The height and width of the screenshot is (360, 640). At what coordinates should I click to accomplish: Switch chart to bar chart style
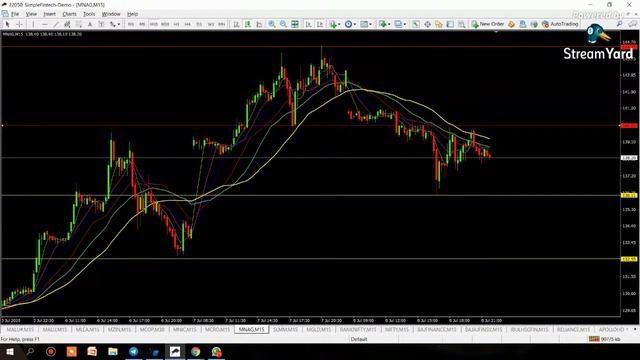click(x=236, y=24)
